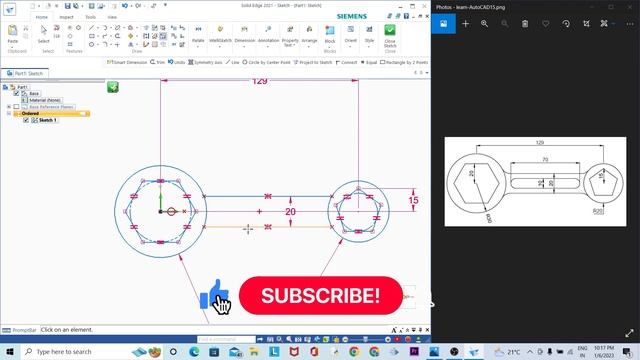640x360 pixels.
Task: Click the Connect relationship command
Action: 346,62
